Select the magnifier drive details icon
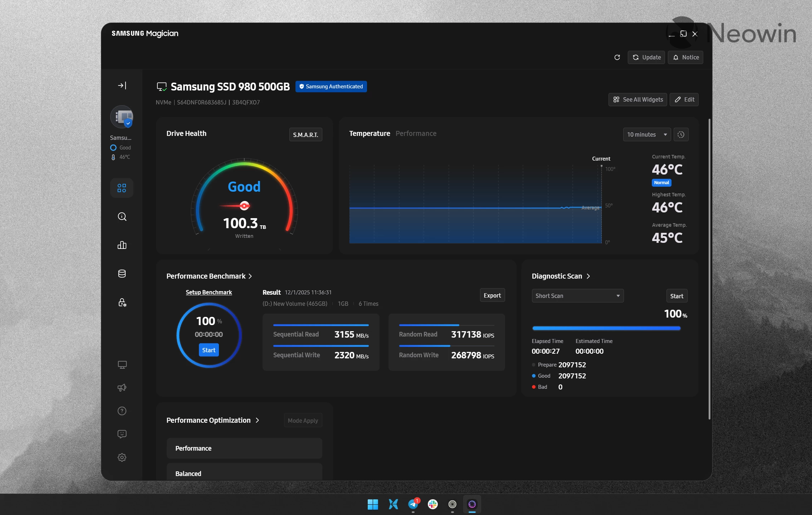Image resolution: width=812 pixels, height=515 pixels. point(122,216)
